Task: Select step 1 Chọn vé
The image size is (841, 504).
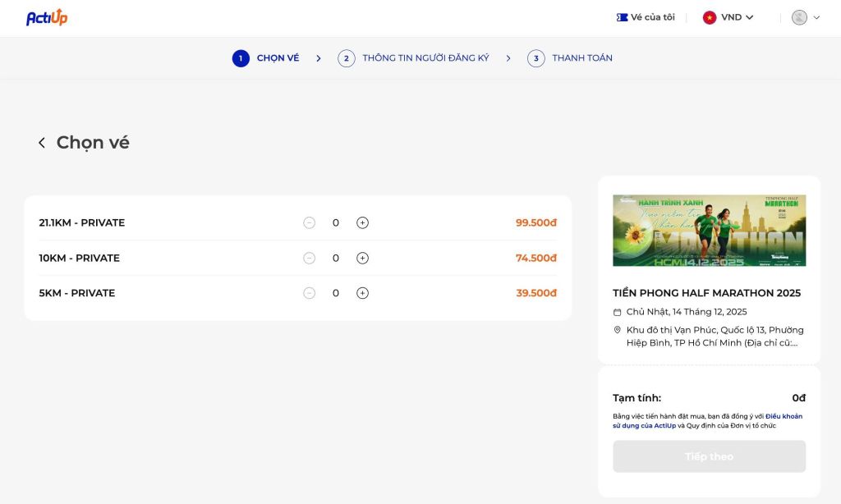Action: 265,58
